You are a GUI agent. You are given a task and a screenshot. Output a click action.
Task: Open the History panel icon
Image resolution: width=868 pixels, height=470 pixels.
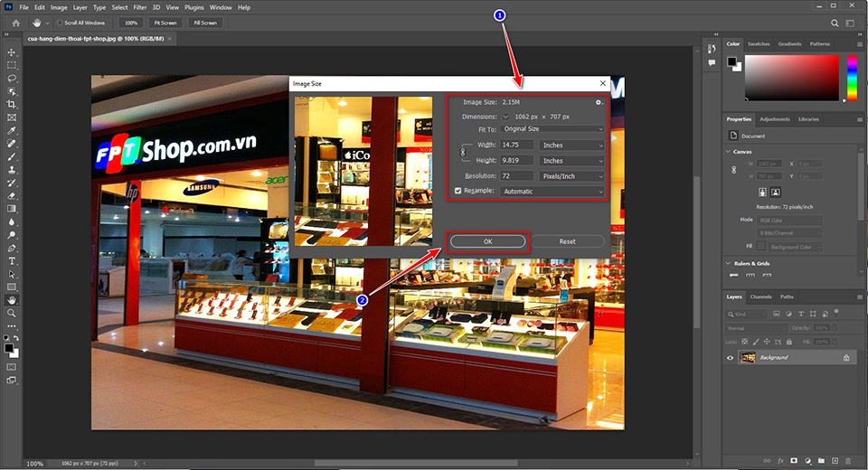[712, 49]
